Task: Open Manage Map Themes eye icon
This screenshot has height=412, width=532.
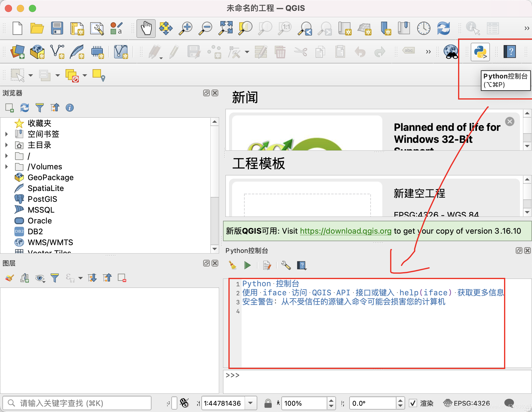Action: (40, 278)
